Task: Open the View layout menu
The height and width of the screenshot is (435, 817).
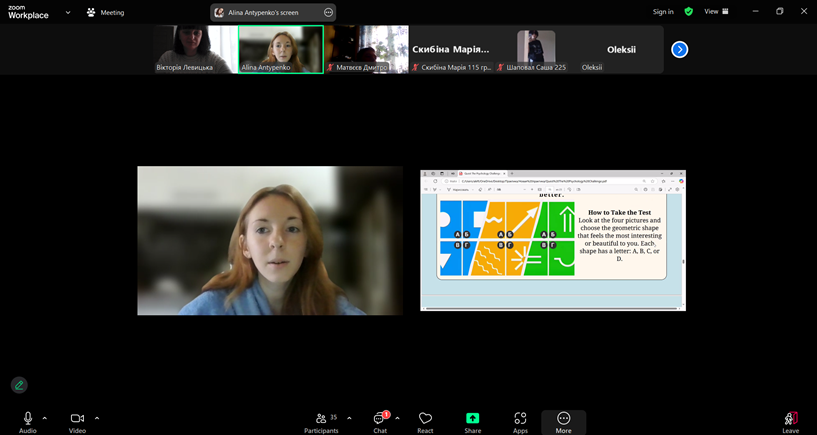Action: [x=716, y=11]
